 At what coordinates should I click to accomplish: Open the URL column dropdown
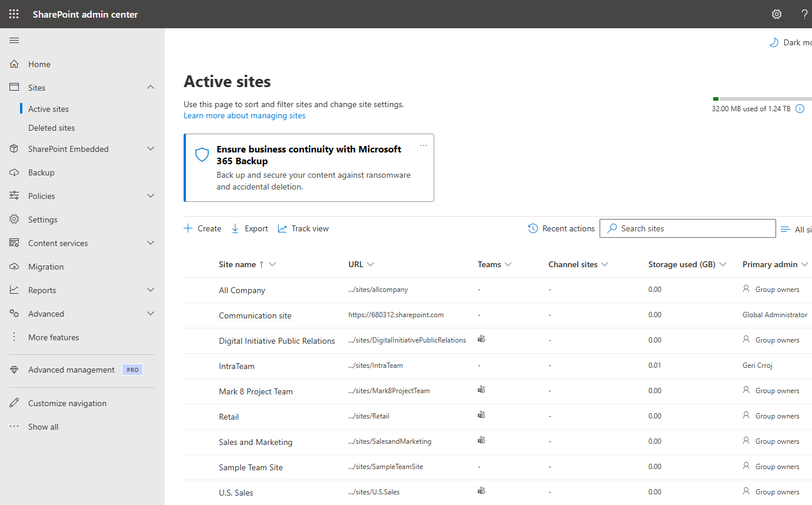coord(370,265)
